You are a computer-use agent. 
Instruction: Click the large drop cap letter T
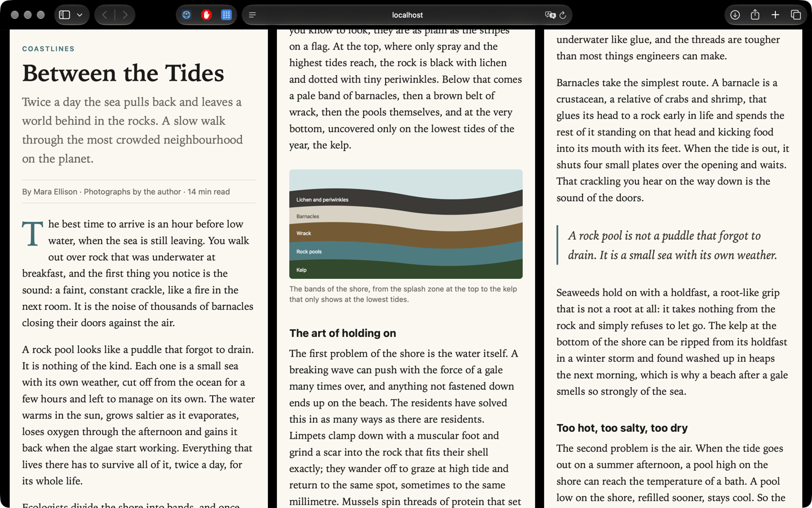[x=33, y=234]
